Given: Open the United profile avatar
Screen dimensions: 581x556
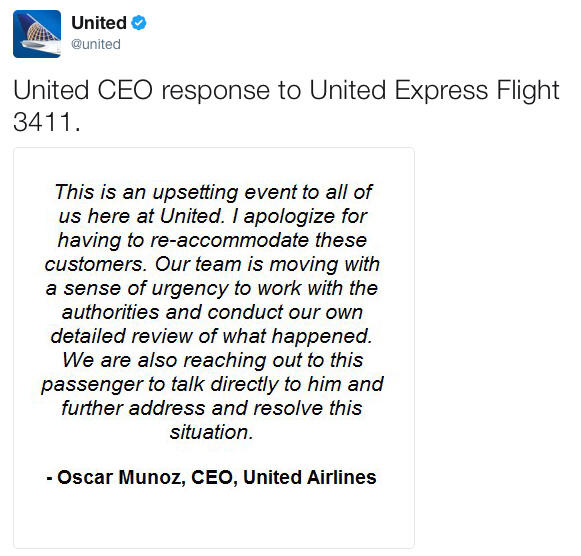Looking at the screenshot, I should [37, 34].
